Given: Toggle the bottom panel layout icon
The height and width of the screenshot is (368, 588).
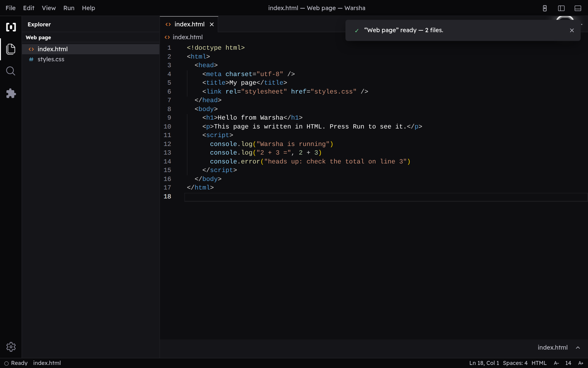Looking at the screenshot, I should (x=578, y=8).
